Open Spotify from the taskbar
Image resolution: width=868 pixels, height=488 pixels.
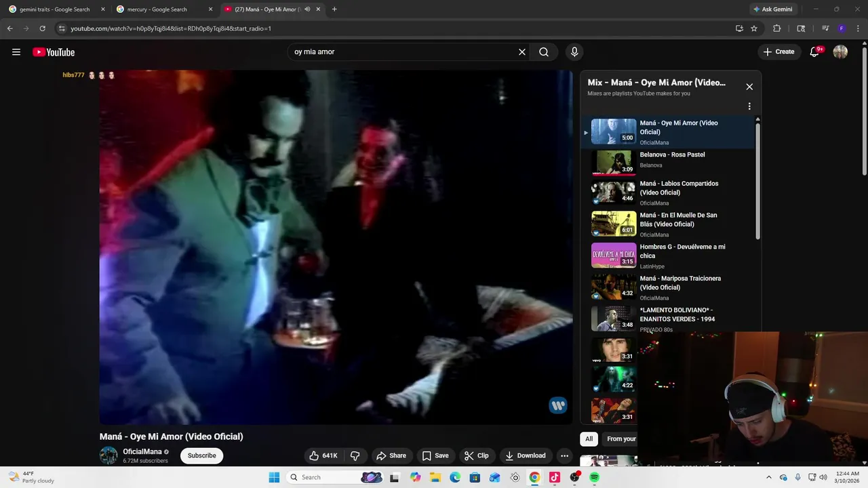coord(594,477)
